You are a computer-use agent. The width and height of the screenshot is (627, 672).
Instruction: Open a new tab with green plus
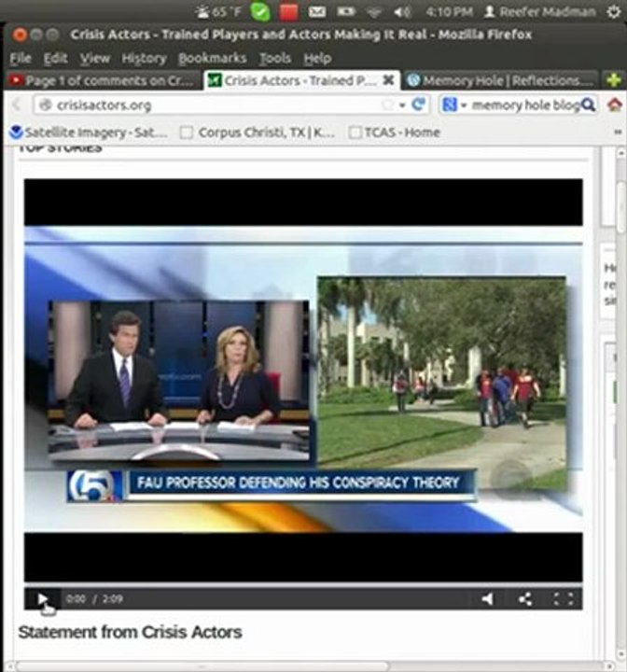coord(614,80)
